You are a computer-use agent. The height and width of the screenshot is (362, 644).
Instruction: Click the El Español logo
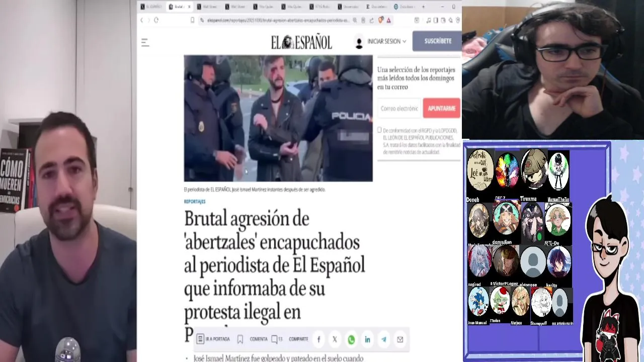[x=301, y=42]
